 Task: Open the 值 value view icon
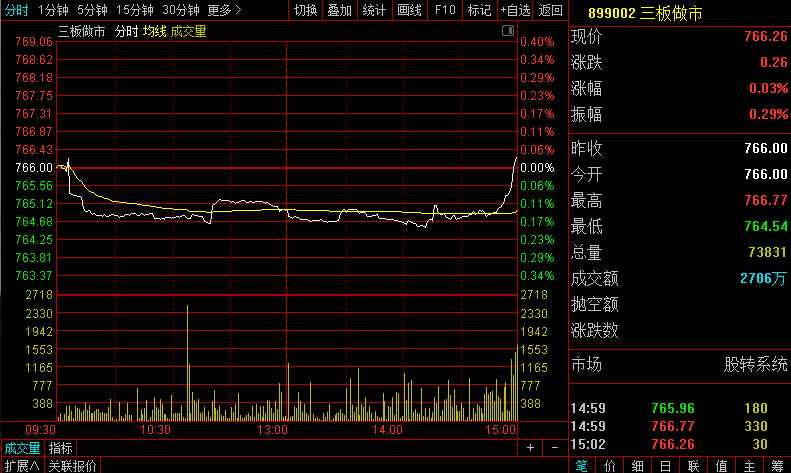click(719, 465)
